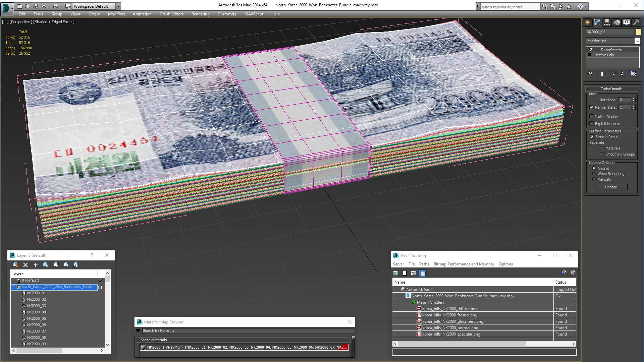The height and width of the screenshot is (362, 644).
Task: Click the object name field NK2000_93
Action: (610, 32)
